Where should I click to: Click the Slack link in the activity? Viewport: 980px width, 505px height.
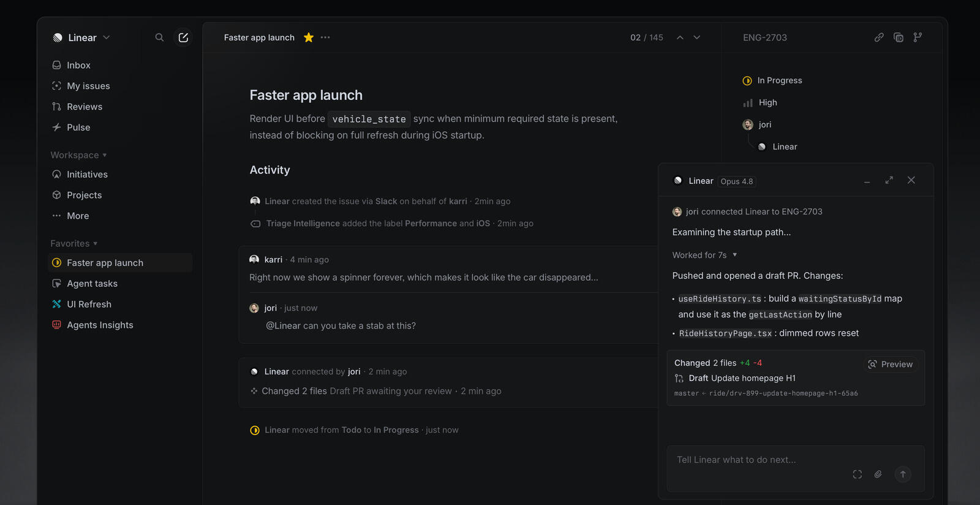tap(386, 201)
